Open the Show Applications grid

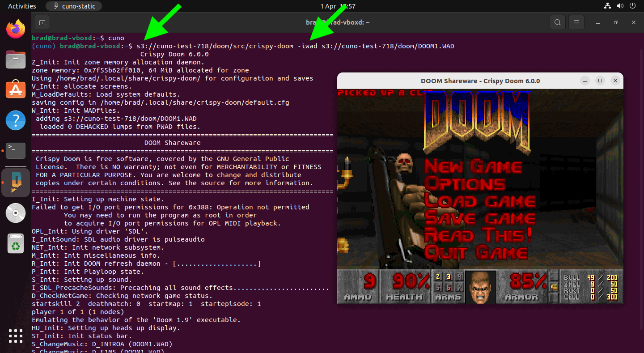(16, 336)
